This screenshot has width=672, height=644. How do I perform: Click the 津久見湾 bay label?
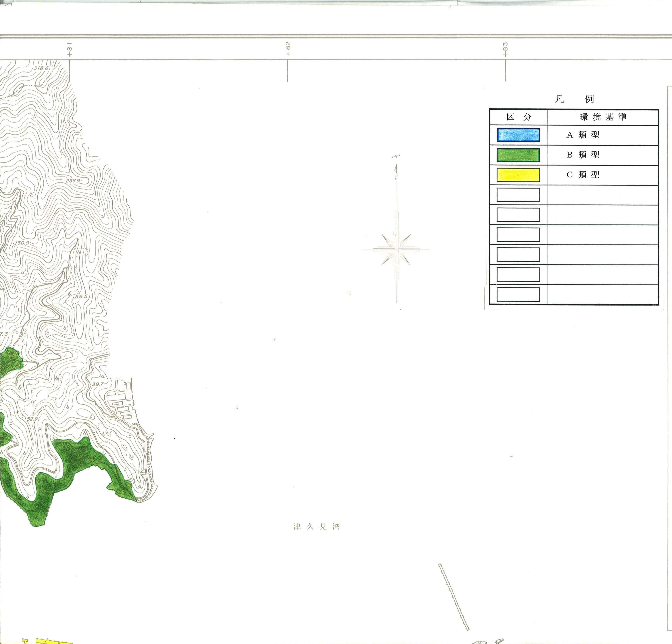point(316,527)
